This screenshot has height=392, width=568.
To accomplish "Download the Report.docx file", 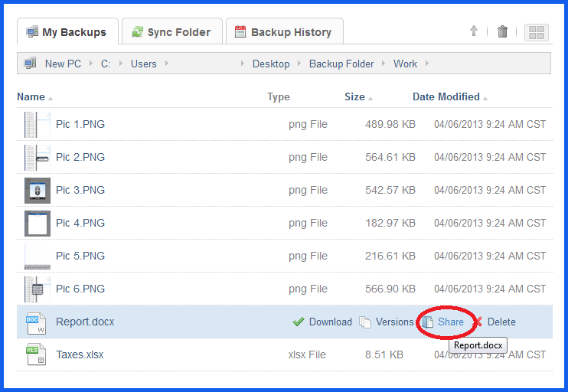I will (322, 322).
